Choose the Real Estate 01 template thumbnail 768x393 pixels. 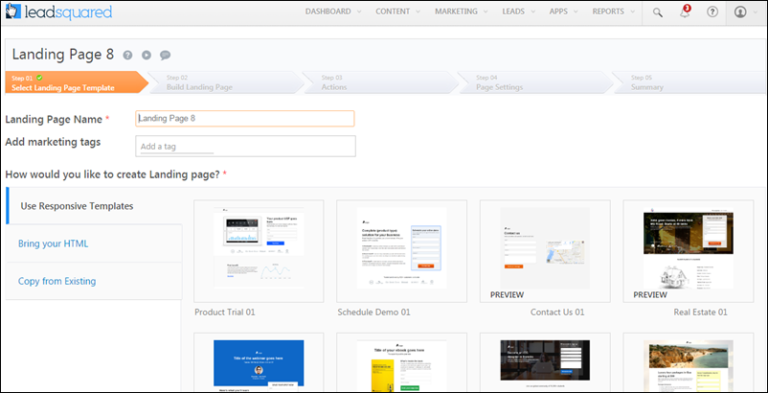688,251
